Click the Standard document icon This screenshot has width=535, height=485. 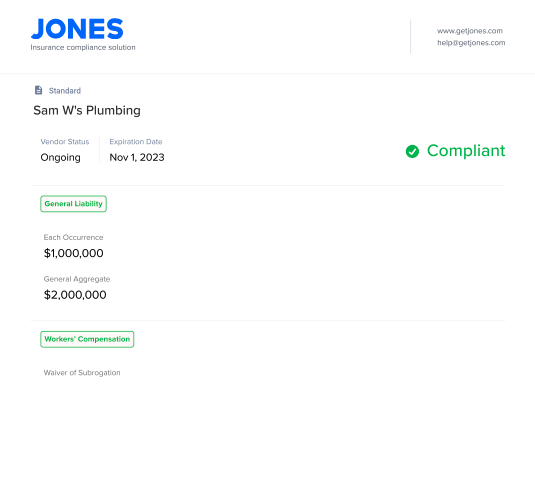click(39, 90)
